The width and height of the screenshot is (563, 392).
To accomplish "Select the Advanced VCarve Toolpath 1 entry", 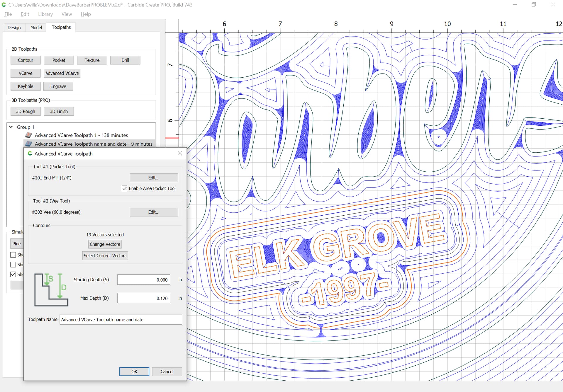I will click(81, 135).
